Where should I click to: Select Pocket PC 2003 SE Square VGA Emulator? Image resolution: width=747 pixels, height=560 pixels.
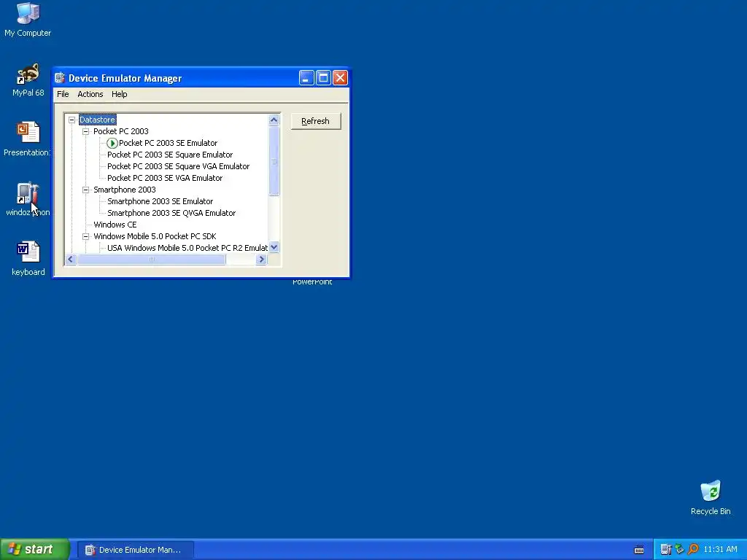point(178,166)
